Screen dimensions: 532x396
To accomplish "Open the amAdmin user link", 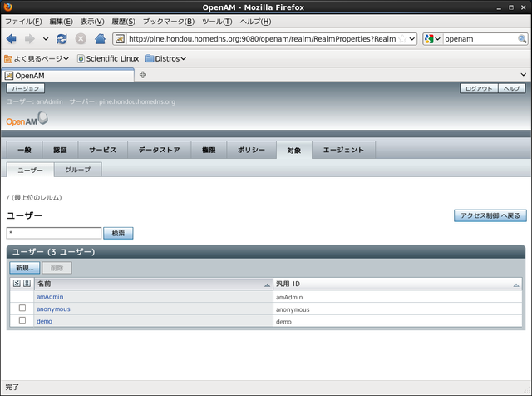I will (x=50, y=296).
